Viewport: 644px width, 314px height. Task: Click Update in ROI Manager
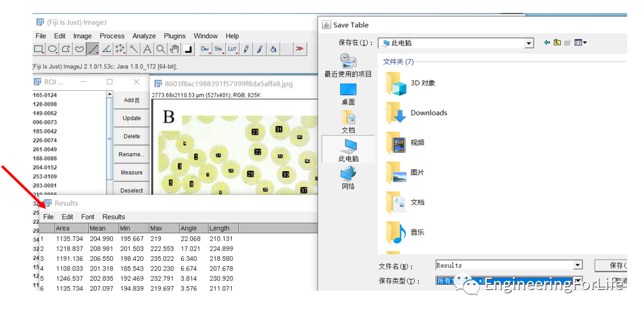131,118
